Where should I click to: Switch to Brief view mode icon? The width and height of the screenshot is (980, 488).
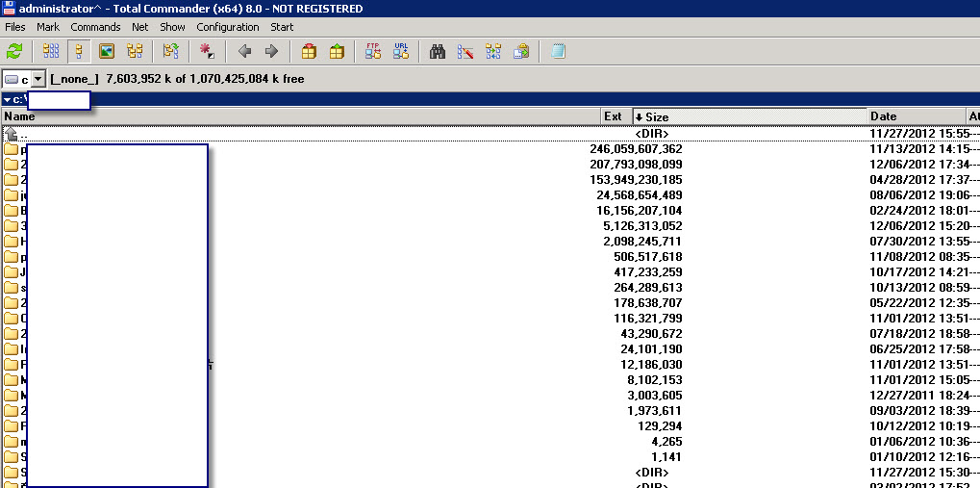click(x=51, y=51)
